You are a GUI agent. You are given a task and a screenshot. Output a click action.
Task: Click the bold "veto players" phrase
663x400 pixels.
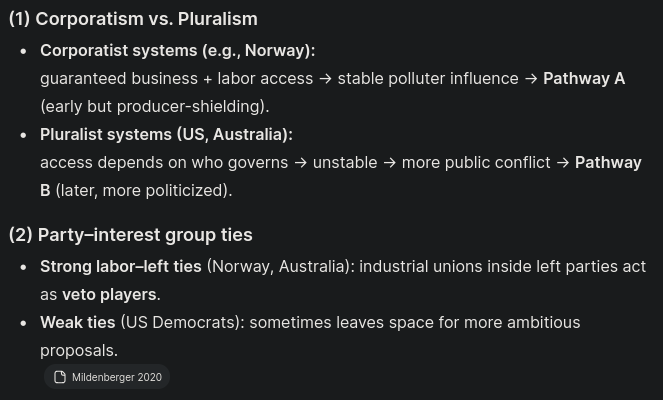click(x=109, y=294)
